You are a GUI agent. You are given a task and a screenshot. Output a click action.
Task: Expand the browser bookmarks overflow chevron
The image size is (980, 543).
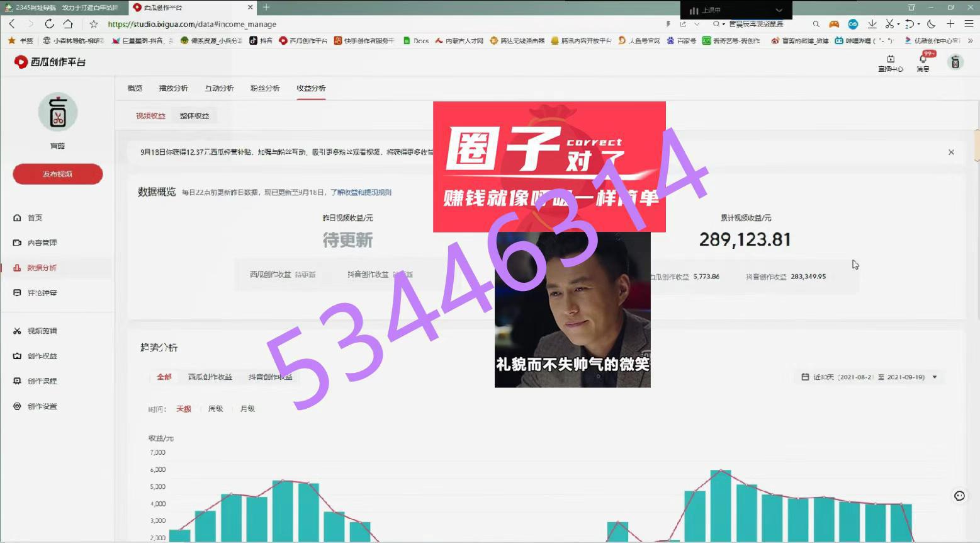(970, 40)
